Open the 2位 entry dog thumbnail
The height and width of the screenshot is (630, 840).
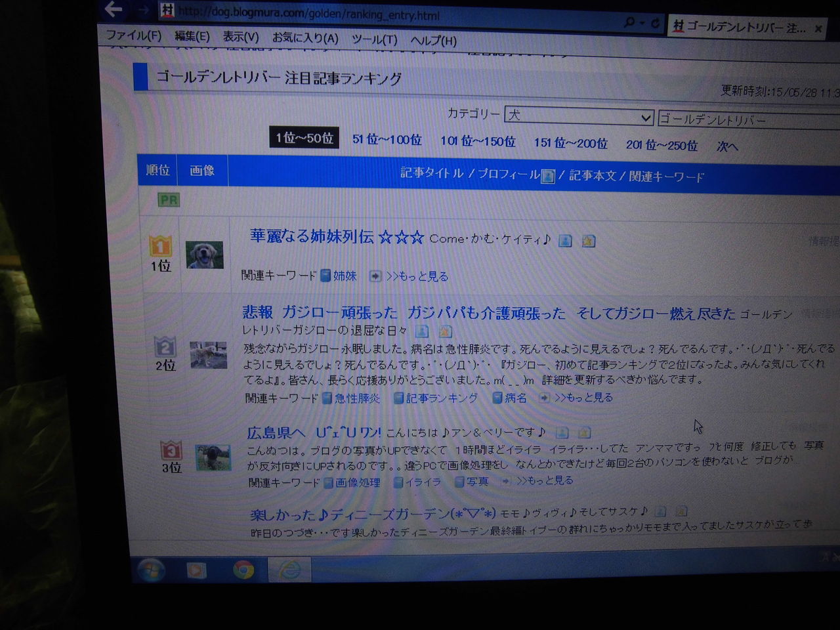coord(208,355)
